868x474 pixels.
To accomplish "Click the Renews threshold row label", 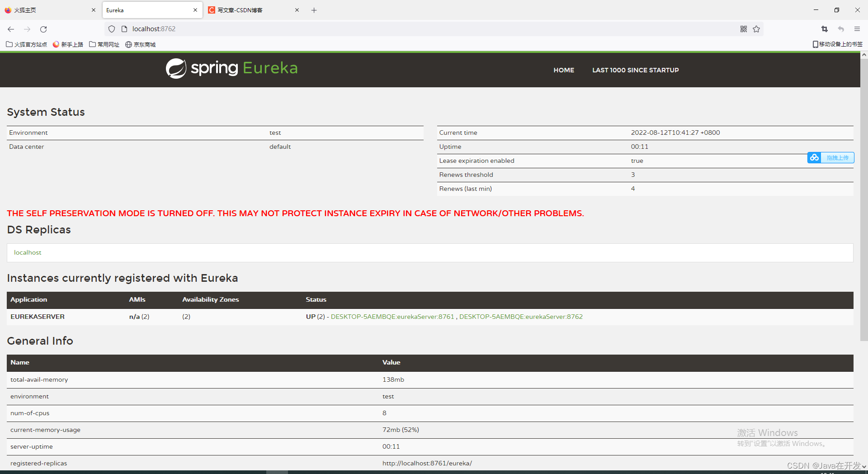I will [x=466, y=175].
